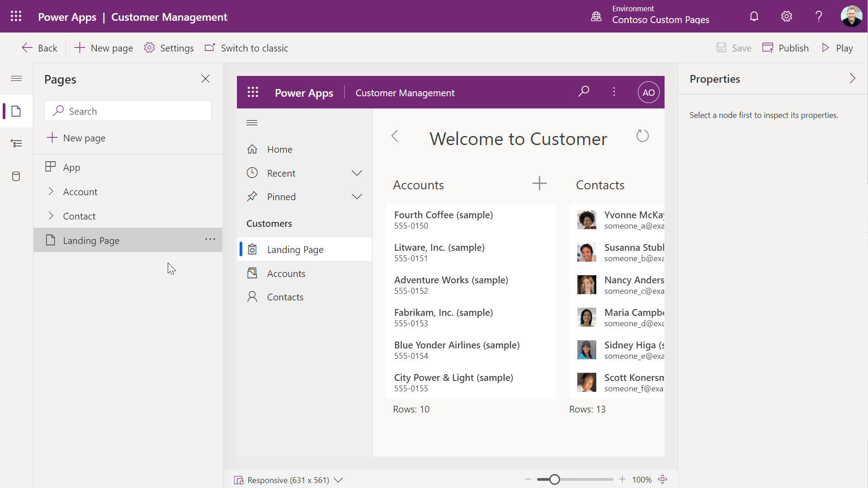Screen dimensions: 868x488
Task: Expand the Account group in Pages panel
Action: (x=51, y=191)
